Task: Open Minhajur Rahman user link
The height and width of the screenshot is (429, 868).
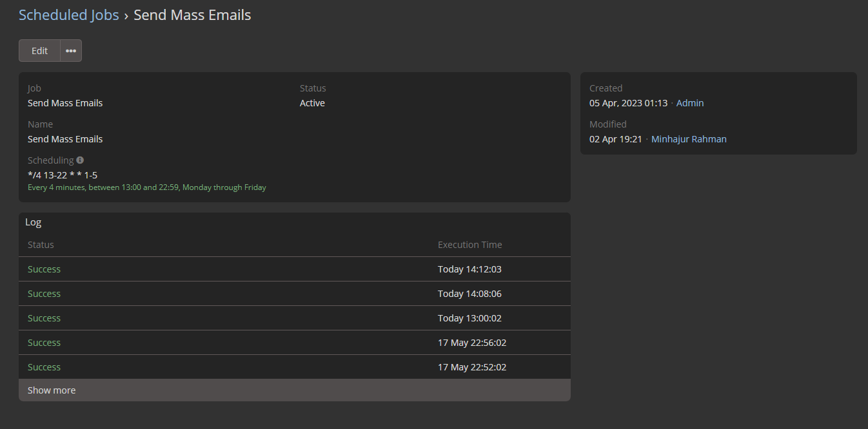Action: coord(689,139)
